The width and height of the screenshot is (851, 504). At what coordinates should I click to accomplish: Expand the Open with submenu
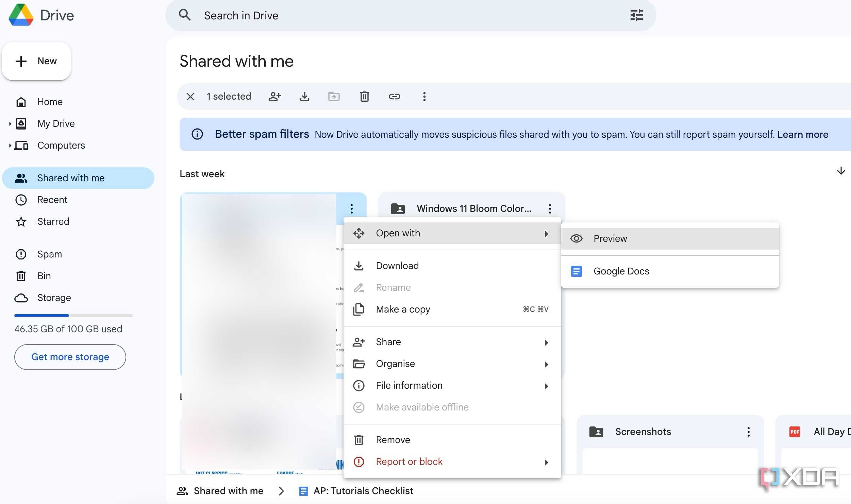[452, 233]
